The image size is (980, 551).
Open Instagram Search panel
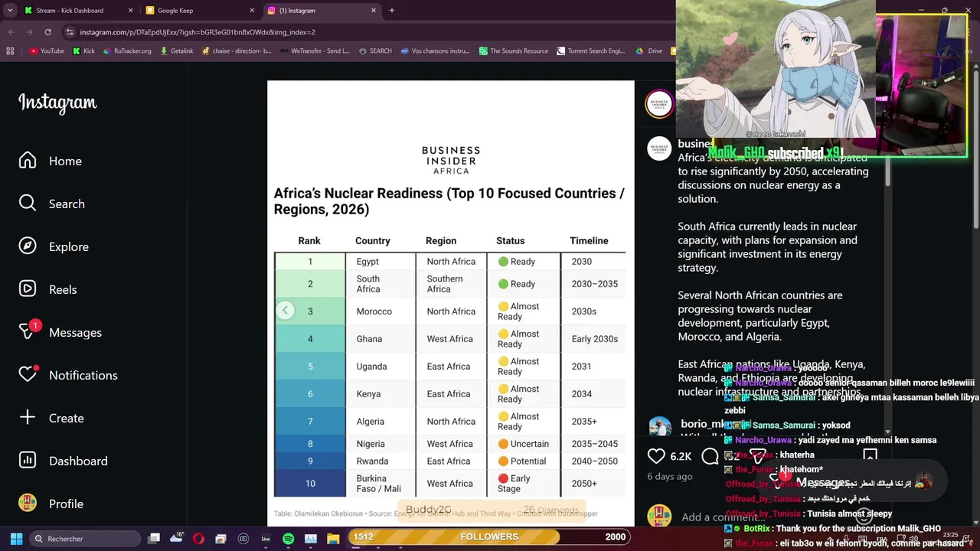52,204
